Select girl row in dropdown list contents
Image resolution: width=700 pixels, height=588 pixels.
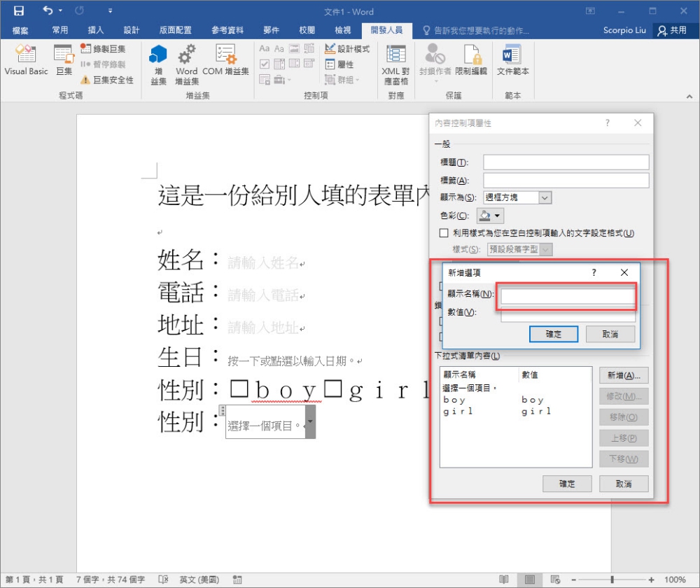516,411
